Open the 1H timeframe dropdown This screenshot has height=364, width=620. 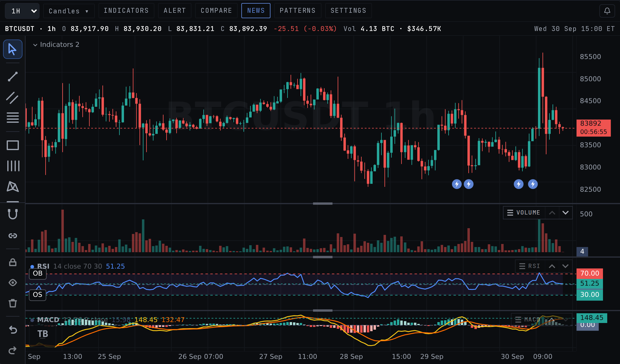click(x=22, y=11)
